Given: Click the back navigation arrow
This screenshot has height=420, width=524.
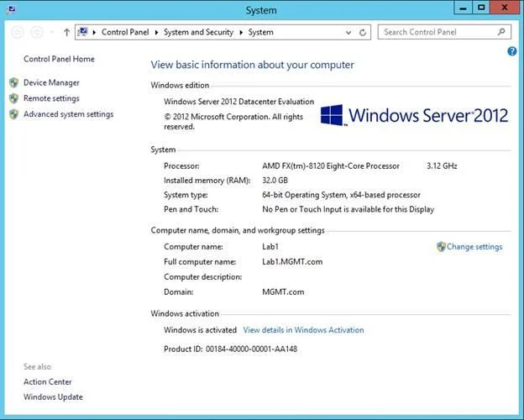Looking at the screenshot, I should click(x=18, y=32).
